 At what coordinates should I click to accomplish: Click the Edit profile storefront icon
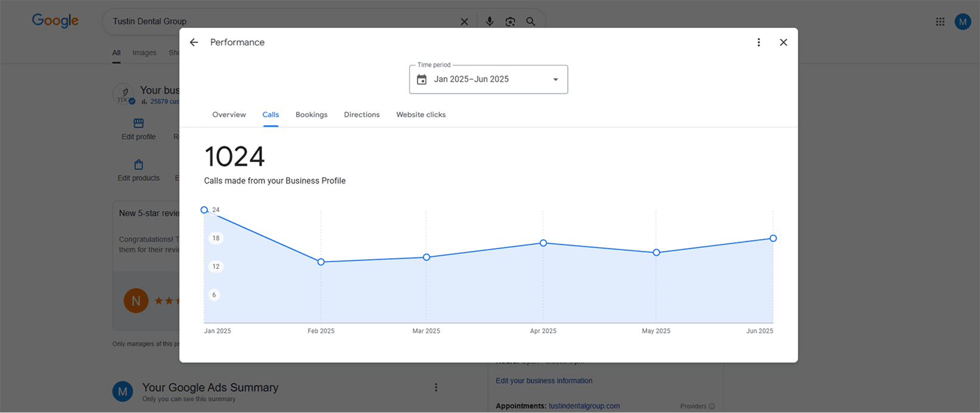point(139,123)
